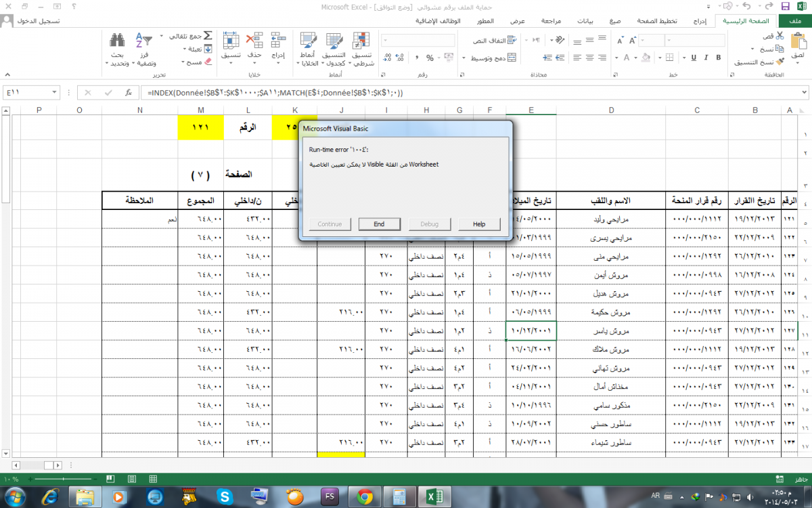Viewport: 812px width, 508px height.
Task: Select the Format Painter (نسخ التنسيق) brush
Action: 780,62
